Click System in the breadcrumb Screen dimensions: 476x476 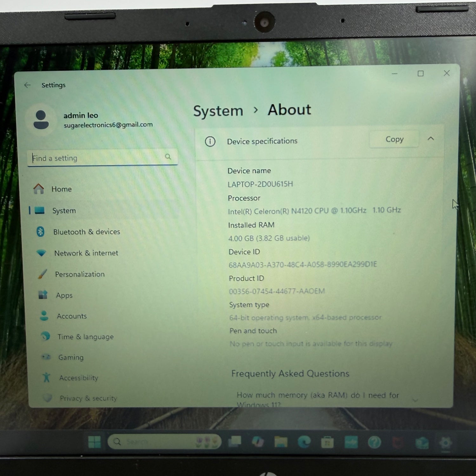point(218,111)
